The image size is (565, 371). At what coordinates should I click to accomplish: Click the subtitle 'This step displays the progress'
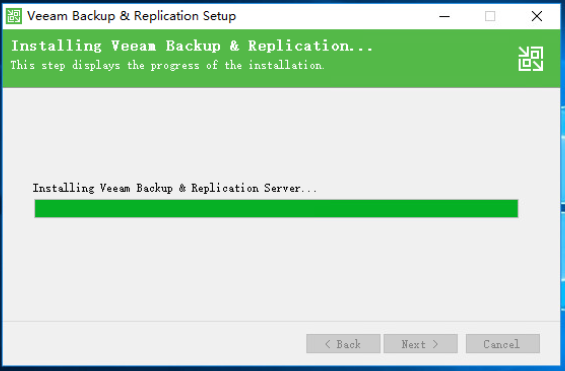pyautogui.click(x=104, y=65)
